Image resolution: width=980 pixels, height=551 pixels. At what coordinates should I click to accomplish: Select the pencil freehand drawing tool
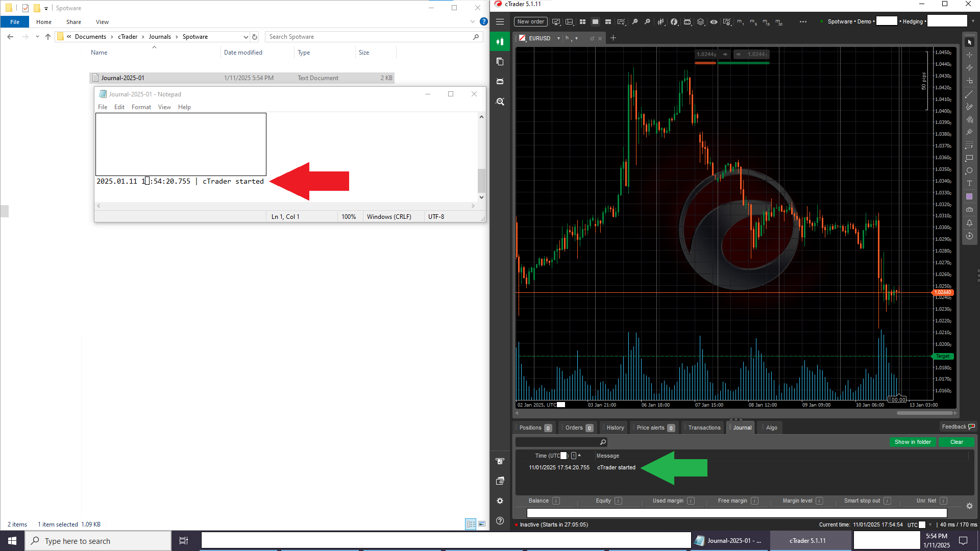[x=969, y=107]
